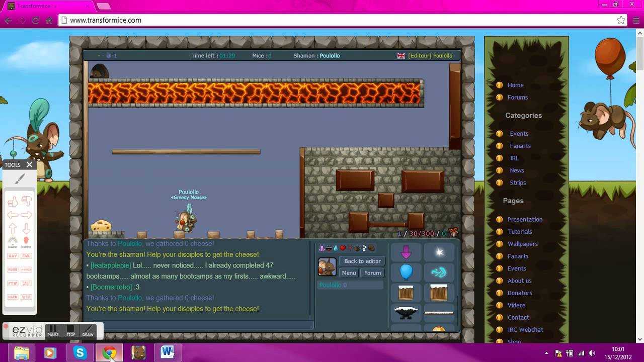Toggle the Ezvid Draw tool

pos(88,331)
